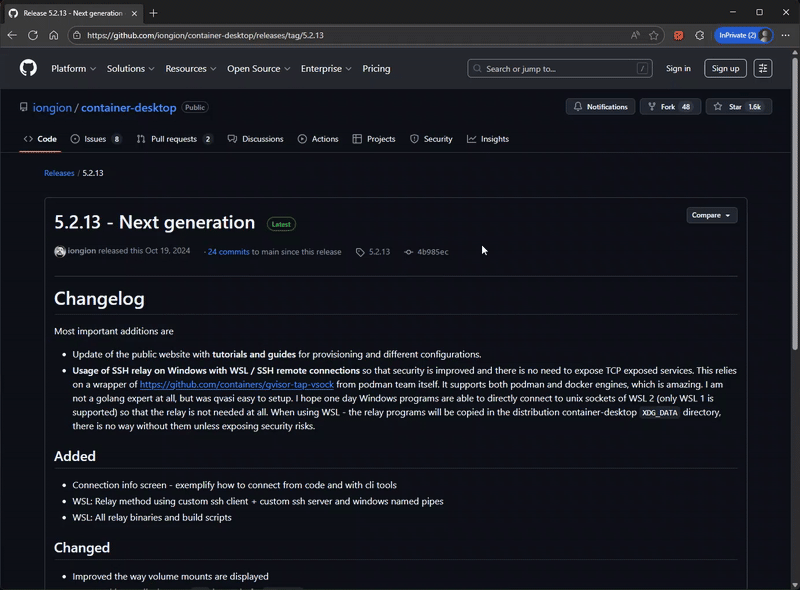Click the iongion author avatar
The image size is (800, 590).
click(60, 252)
